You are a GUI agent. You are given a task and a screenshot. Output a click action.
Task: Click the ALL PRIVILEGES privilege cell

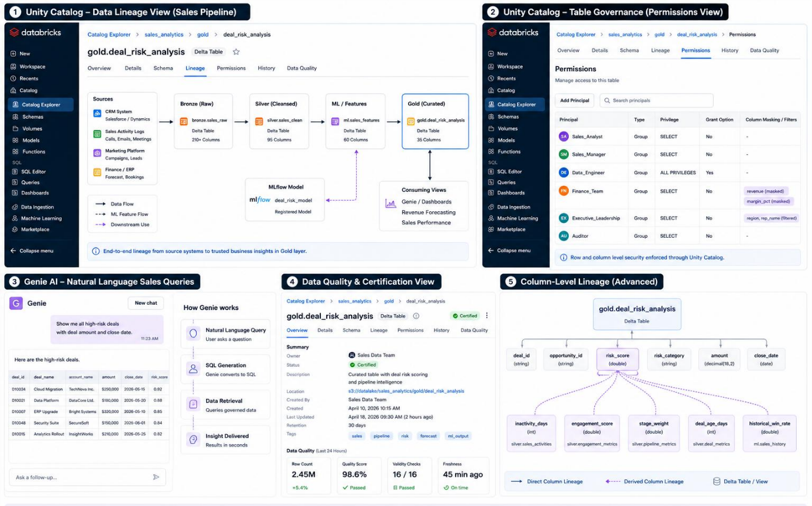point(678,173)
